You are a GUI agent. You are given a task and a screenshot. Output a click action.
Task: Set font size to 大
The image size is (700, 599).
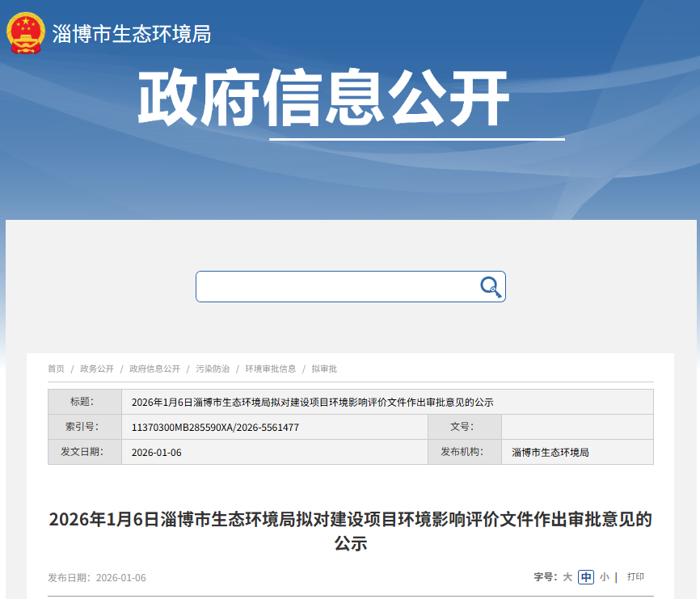(567, 577)
